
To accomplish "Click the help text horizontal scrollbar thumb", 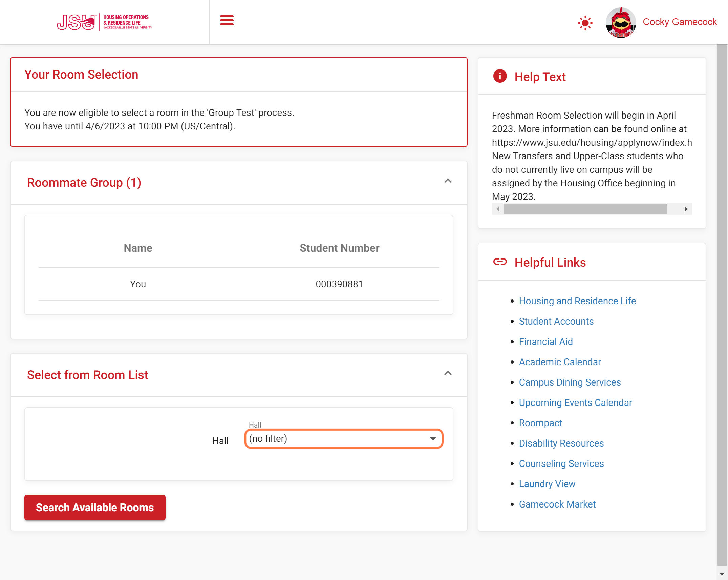I will tap(585, 209).
